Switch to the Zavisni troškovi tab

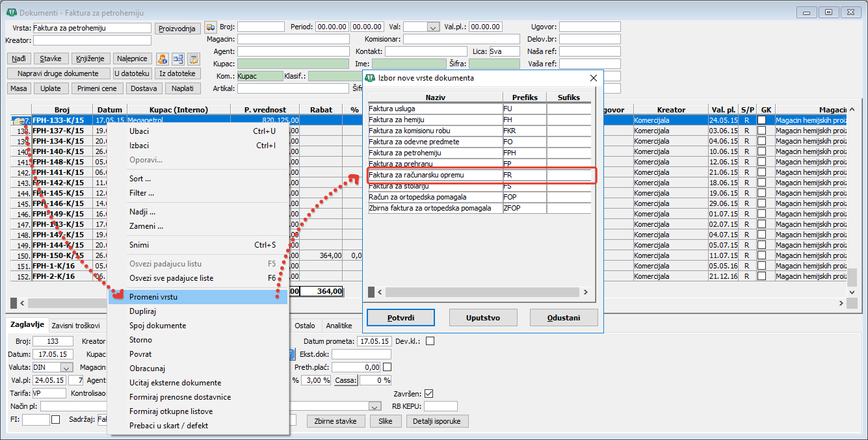click(x=75, y=326)
